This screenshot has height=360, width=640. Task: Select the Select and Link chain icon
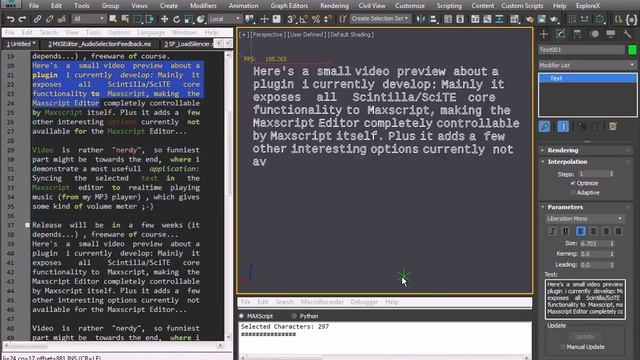37,19
